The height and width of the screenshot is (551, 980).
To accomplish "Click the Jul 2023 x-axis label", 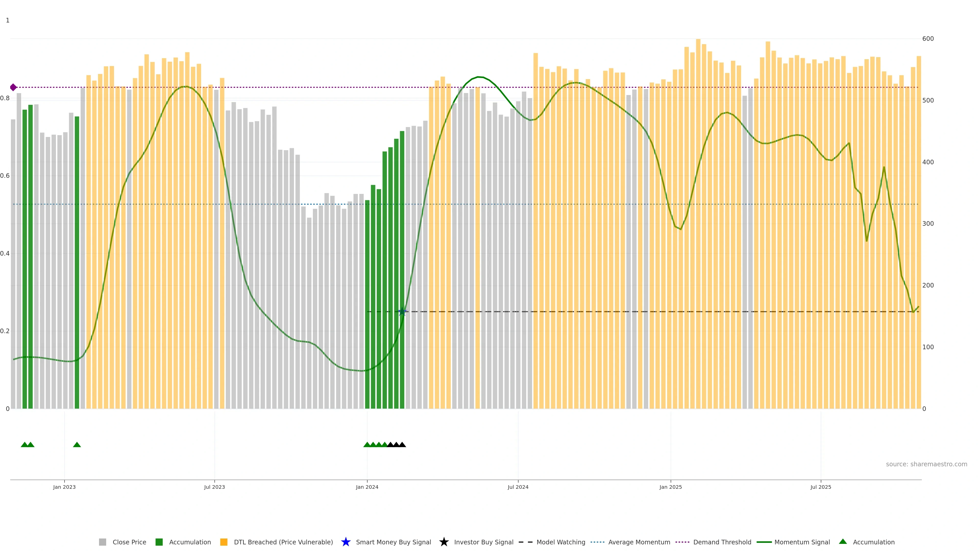I will click(214, 487).
